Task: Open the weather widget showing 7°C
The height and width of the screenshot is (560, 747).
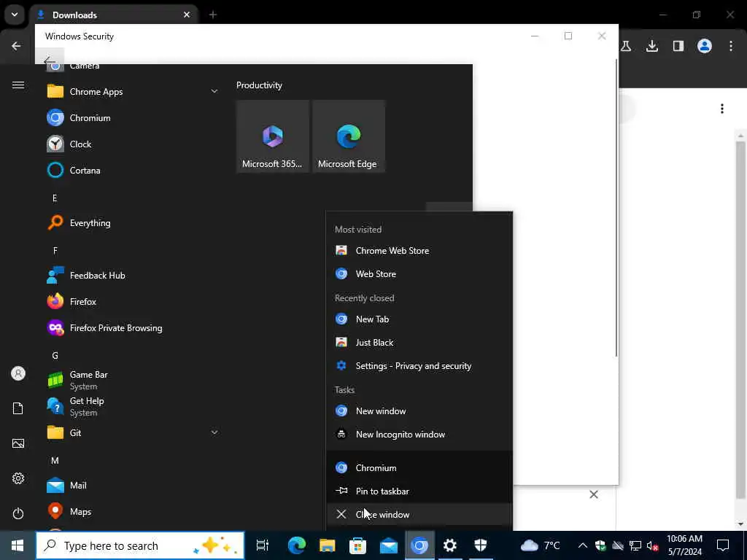Action: 541,545
